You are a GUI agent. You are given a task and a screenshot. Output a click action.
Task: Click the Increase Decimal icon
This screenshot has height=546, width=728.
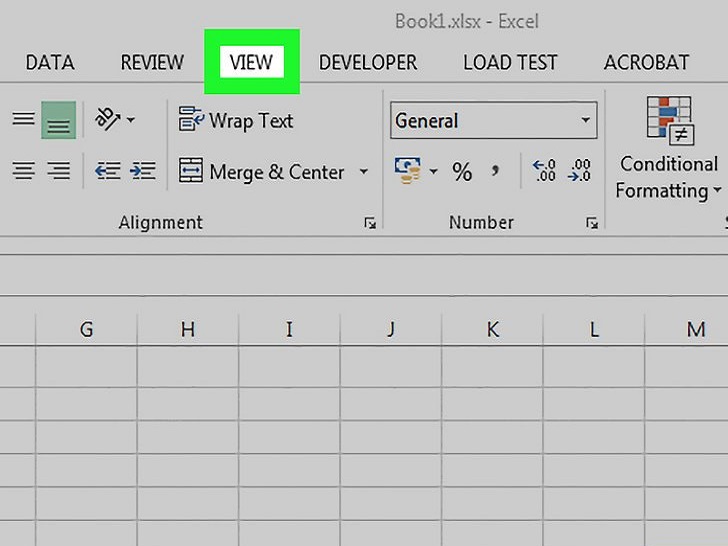pyautogui.click(x=544, y=170)
